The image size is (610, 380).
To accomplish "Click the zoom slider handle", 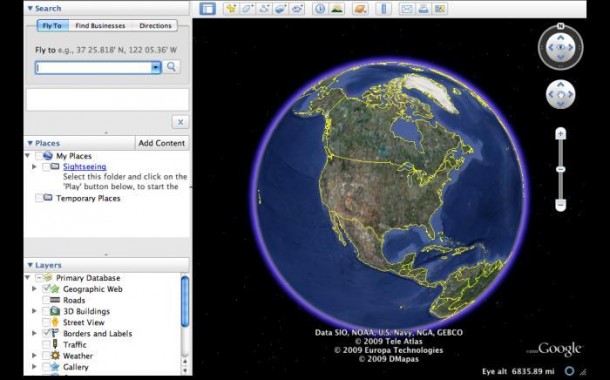I will point(560,170).
